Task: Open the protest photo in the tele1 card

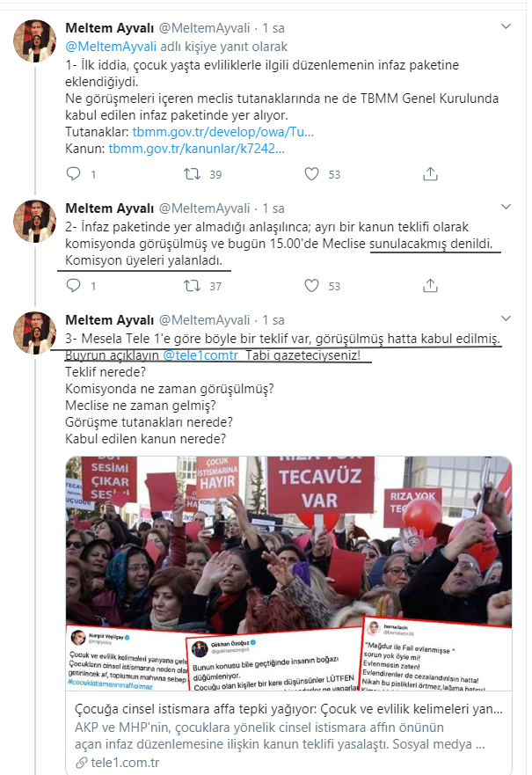Action: tap(289, 574)
